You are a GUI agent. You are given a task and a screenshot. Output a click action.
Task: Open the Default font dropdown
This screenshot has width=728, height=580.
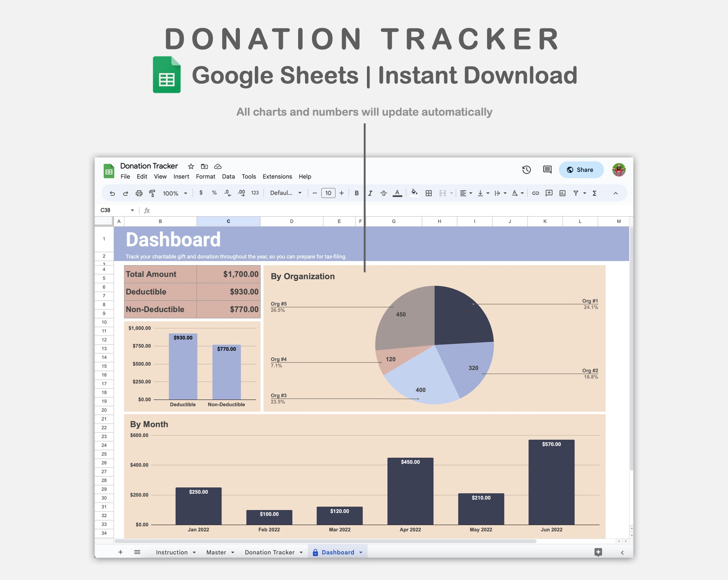pyautogui.click(x=286, y=193)
